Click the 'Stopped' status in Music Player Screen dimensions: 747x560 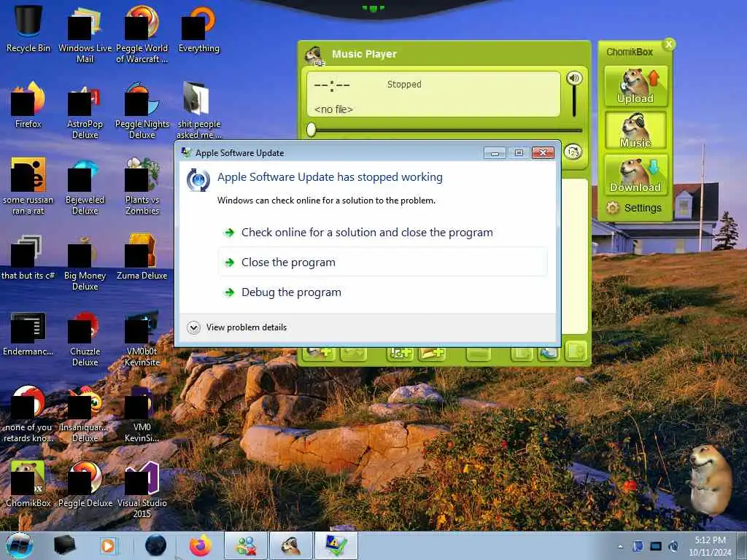click(404, 85)
